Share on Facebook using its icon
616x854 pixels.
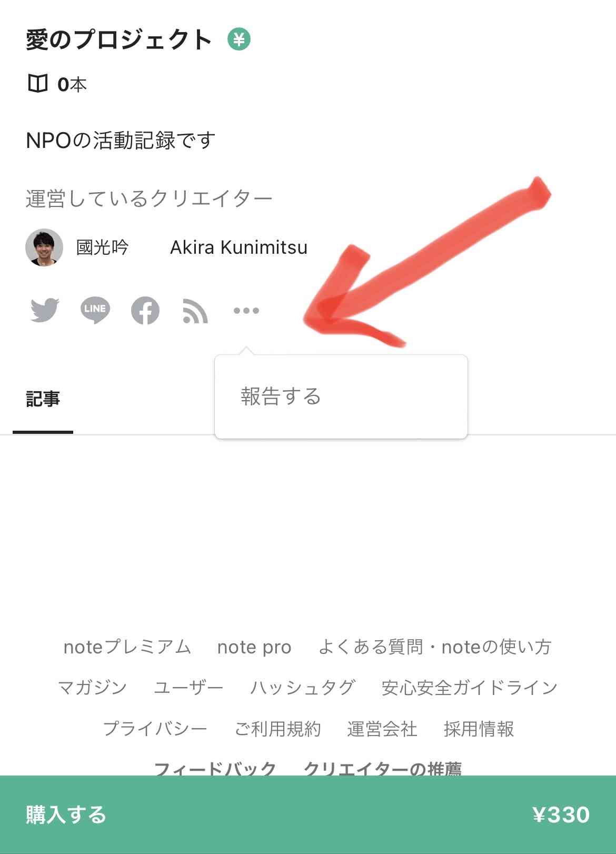pyautogui.click(x=145, y=310)
